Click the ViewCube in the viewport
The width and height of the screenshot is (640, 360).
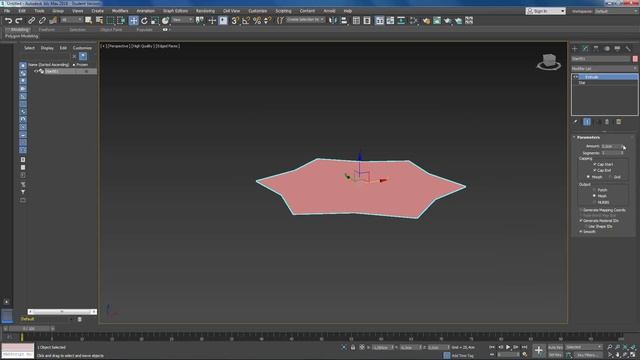click(x=549, y=62)
